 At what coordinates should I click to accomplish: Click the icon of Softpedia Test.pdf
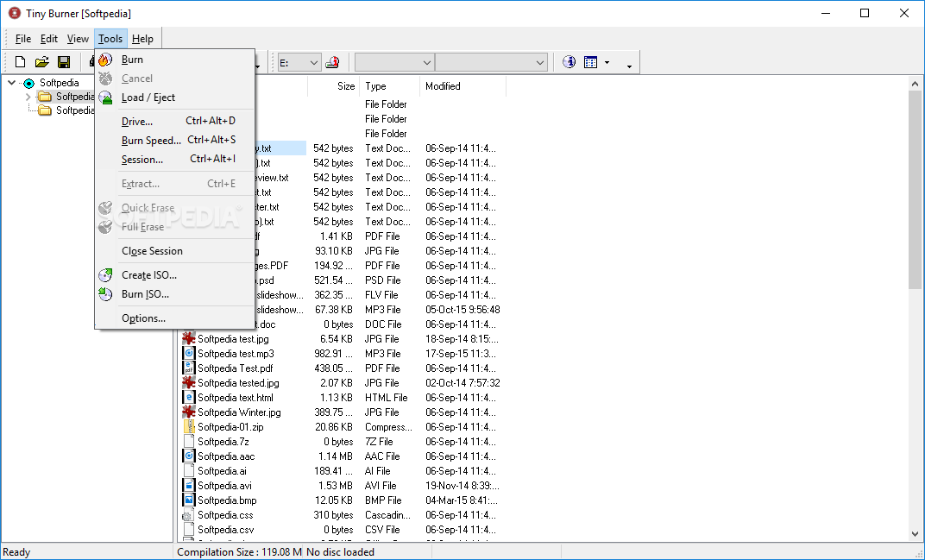(x=189, y=368)
